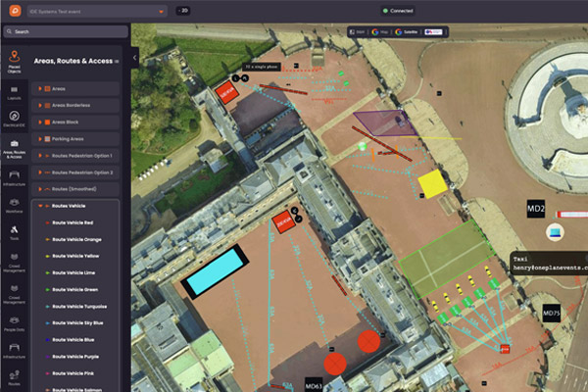
Task: Switch base map to Google Map
Action: tap(380, 32)
